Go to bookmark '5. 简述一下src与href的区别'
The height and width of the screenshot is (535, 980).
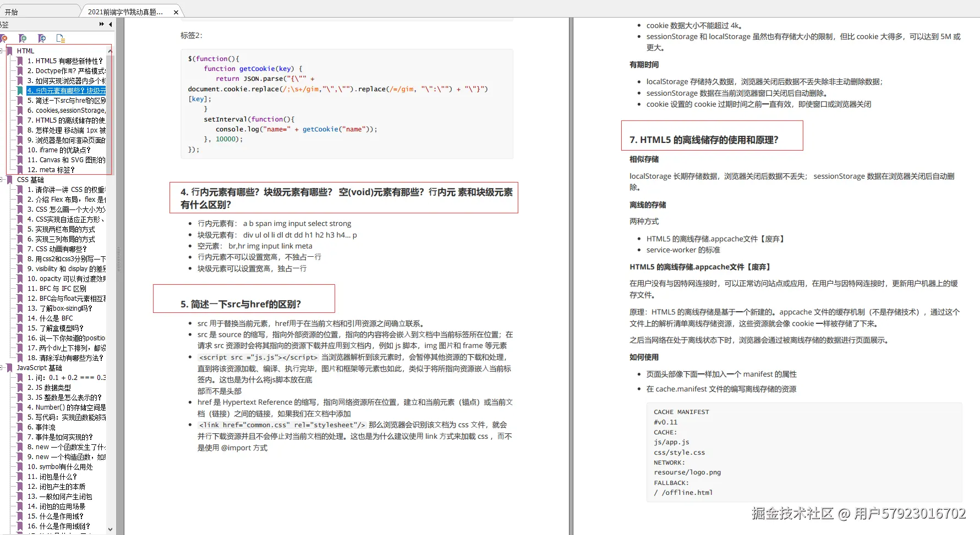click(x=66, y=101)
